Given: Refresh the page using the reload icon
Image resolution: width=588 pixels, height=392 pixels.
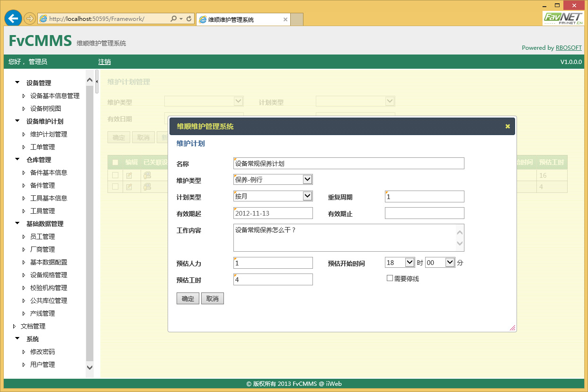Looking at the screenshot, I should coord(189,19).
